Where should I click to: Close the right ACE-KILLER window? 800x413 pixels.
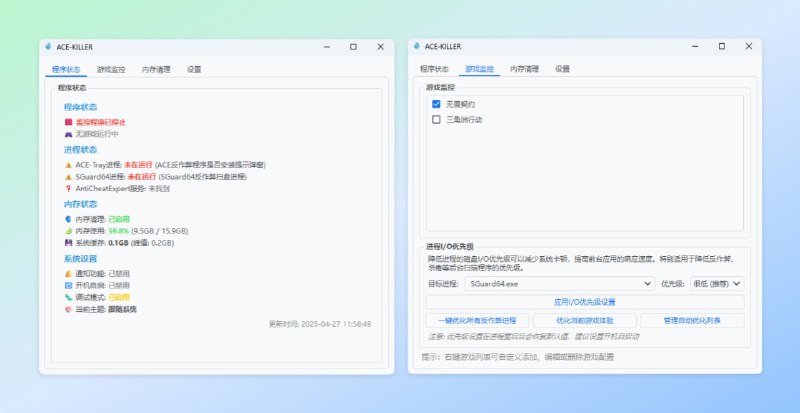pos(748,46)
